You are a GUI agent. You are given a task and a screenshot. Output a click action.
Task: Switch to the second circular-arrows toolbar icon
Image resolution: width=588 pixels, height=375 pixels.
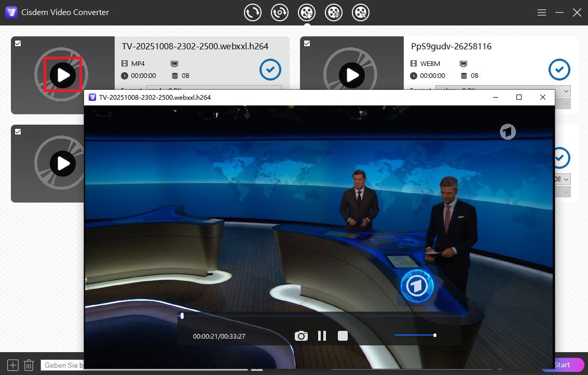click(280, 12)
